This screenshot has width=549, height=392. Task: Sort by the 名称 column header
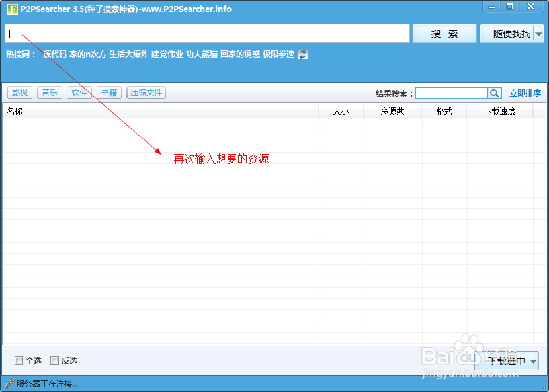[160, 111]
